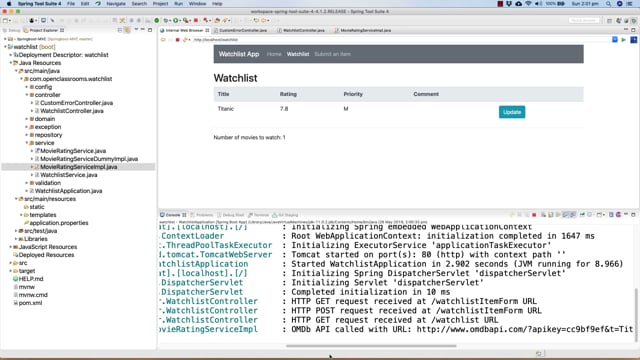Click Watchlist App brand link

coord(239,54)
